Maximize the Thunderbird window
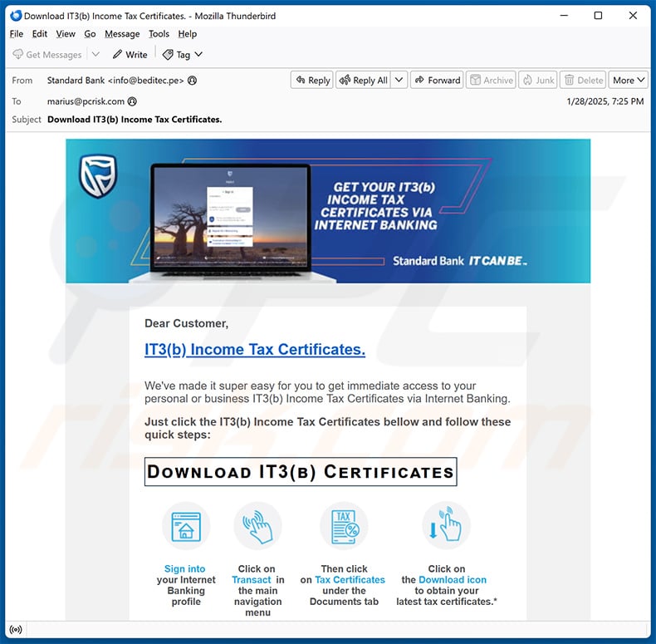This screenshot has height=644, width=656. 598,16
